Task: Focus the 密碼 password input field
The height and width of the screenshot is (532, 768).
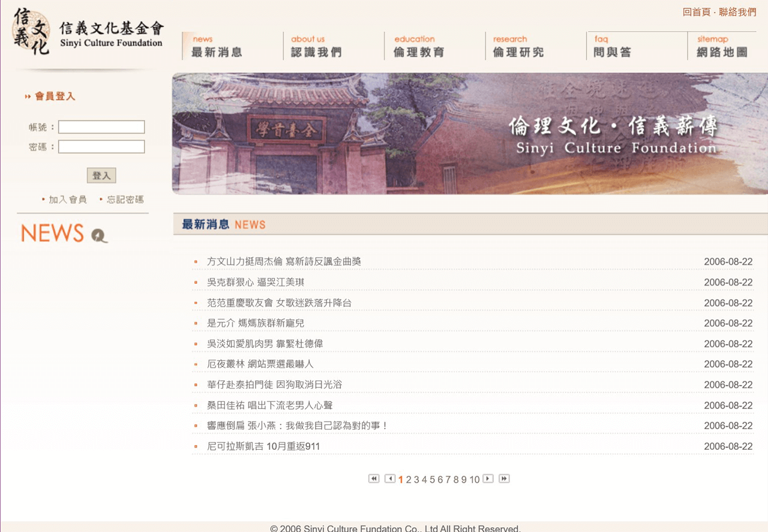Action: coord(101,146)
